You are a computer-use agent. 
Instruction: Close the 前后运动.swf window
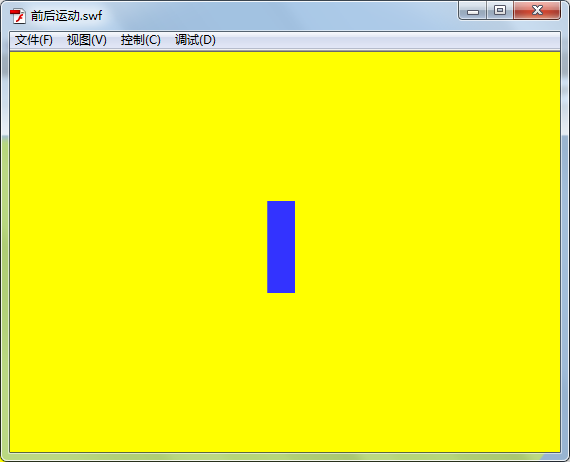(x=537, y=10)
